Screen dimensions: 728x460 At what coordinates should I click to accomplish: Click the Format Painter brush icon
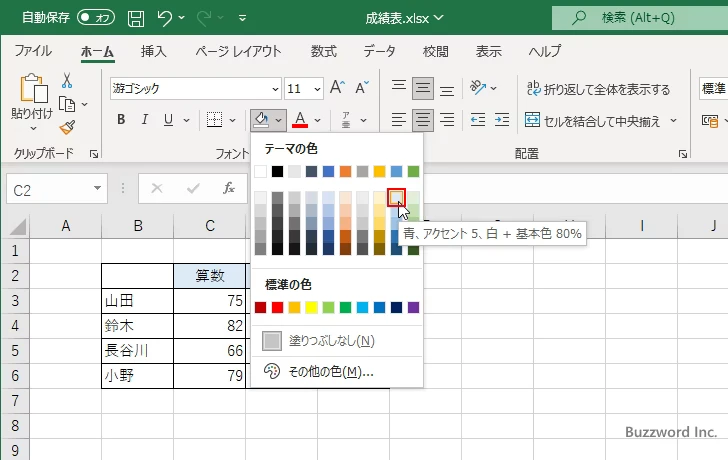[x=67, y=127]
